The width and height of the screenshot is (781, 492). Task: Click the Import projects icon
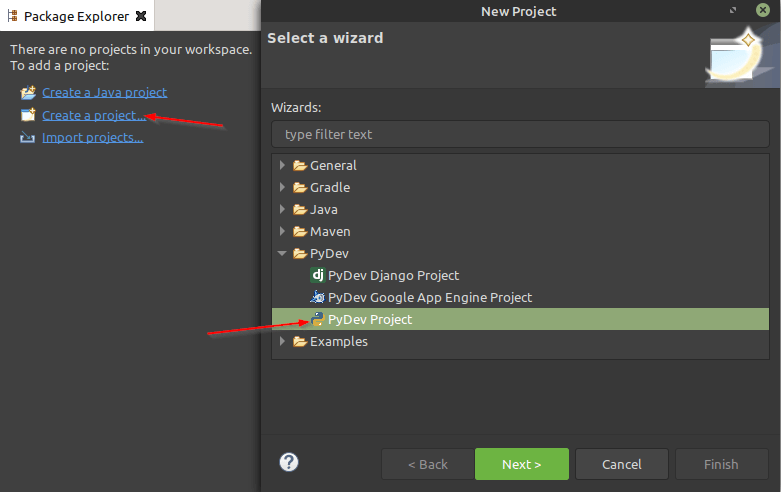coord(27,137)
